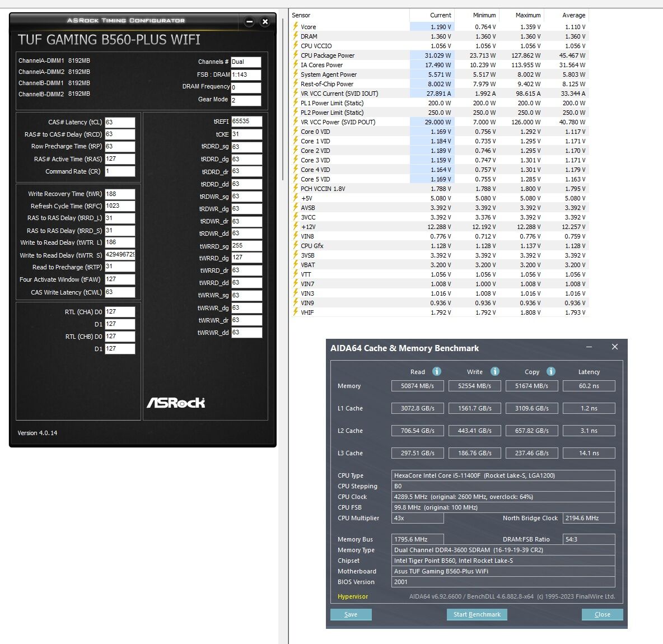Click the vertical scrollbar left of sensor panel
Viewport: 663px width, 644px height.
(283, 99)
